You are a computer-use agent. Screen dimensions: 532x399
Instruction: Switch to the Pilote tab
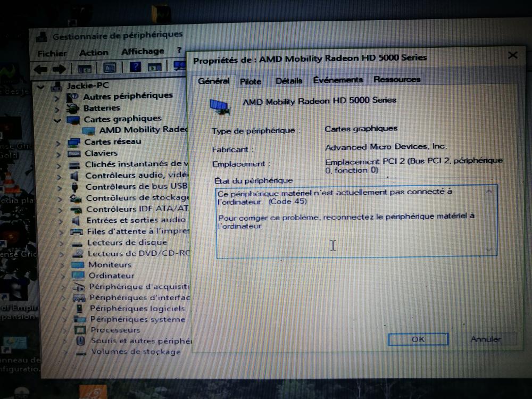click(x=251, y=81)
